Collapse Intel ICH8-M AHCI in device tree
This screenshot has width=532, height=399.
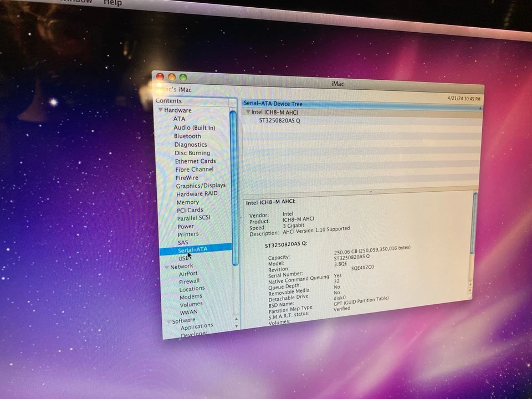coord(248,112)
